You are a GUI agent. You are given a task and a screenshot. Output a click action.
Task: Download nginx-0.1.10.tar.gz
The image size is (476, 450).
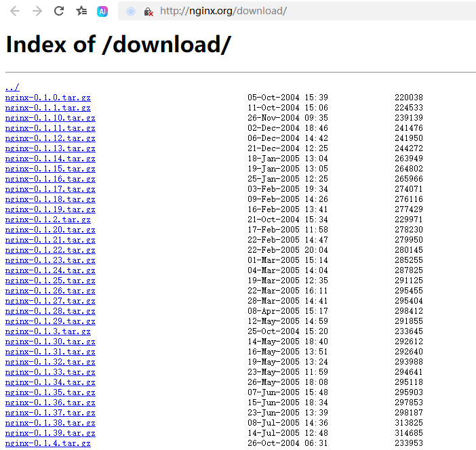(x=50, y=118)
